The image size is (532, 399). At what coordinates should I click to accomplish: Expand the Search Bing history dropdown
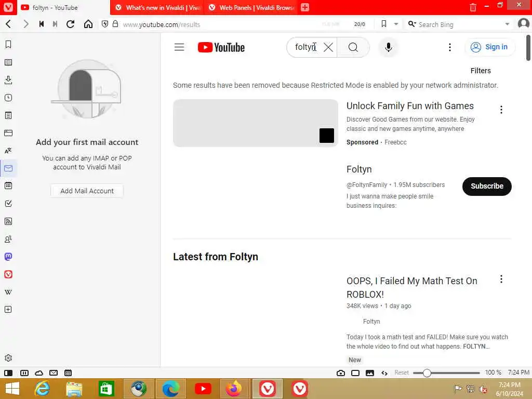pyautogui.click(x=507, y=24)
